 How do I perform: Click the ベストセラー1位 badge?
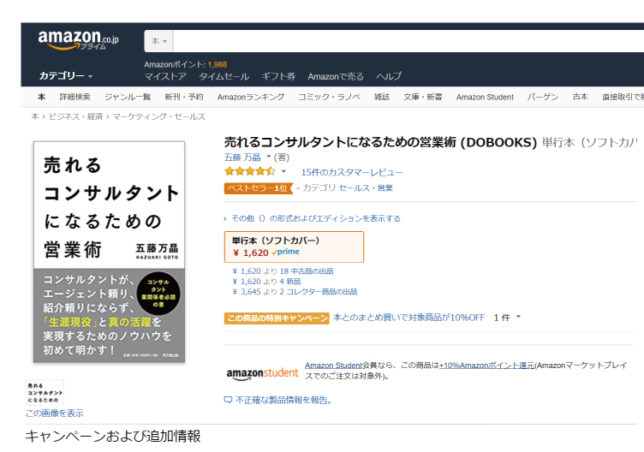(x=257, y=188)
